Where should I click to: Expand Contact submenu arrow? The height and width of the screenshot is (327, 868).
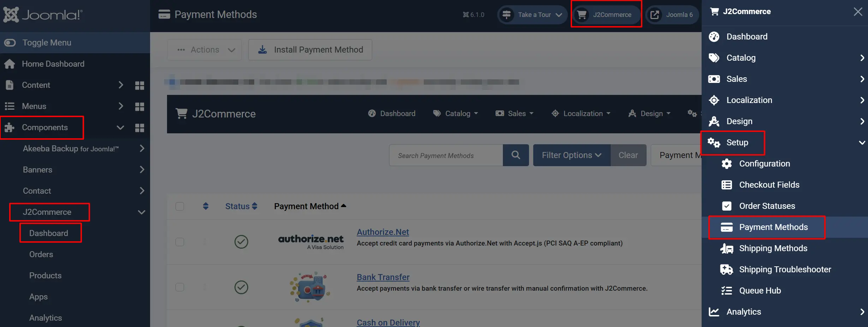(142, 191)
